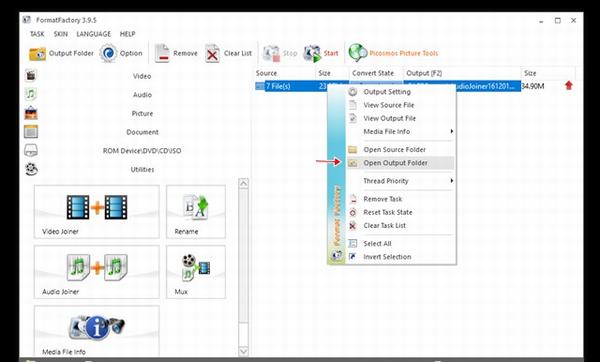Open the TASK menu

tap(37, 34)
